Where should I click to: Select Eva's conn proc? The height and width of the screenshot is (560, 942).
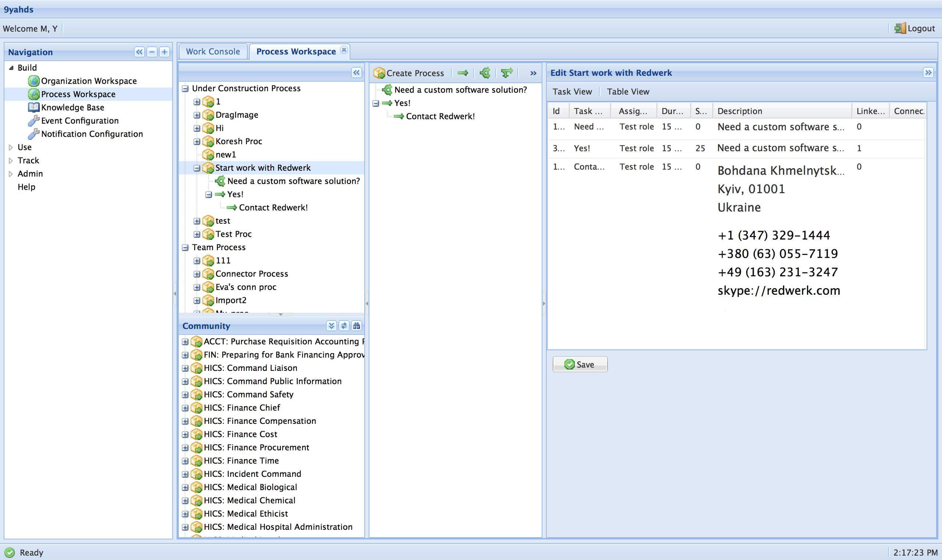[x=246, y=287]
